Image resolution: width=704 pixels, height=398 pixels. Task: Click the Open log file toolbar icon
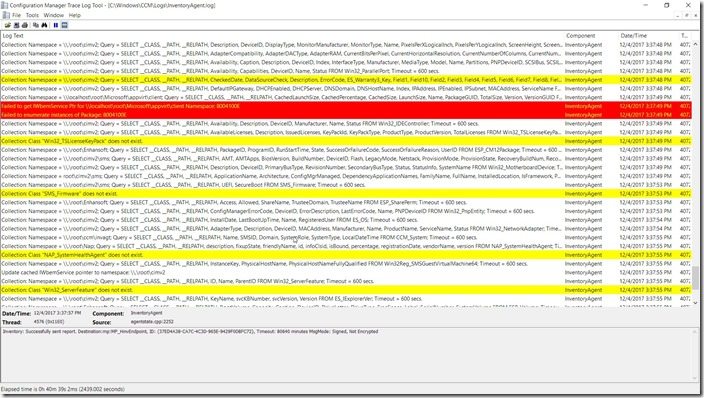(x=8, y=25)
